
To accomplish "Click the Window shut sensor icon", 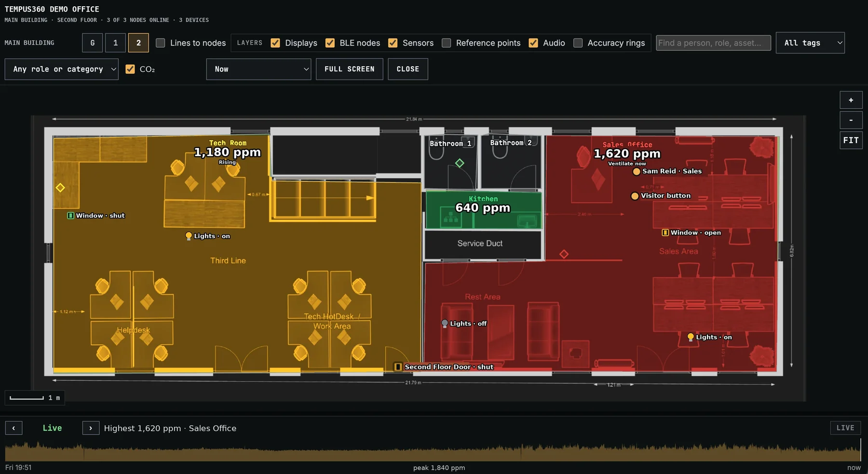I will tap(70, 216).
